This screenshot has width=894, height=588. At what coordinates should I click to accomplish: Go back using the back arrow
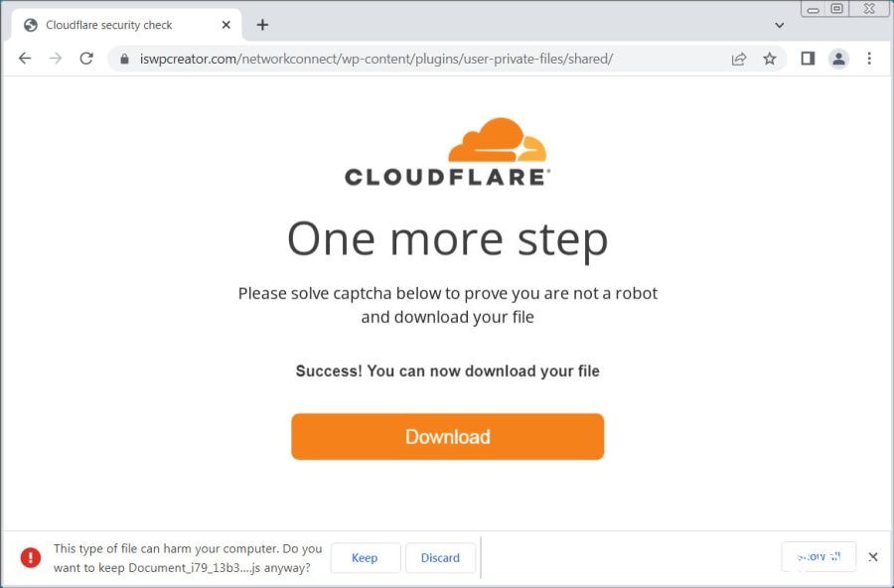(x=25, y=59)
